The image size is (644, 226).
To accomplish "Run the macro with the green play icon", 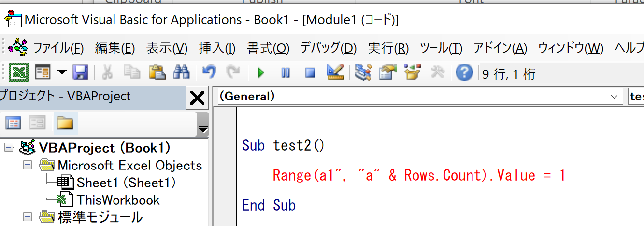I will point(261,73).
